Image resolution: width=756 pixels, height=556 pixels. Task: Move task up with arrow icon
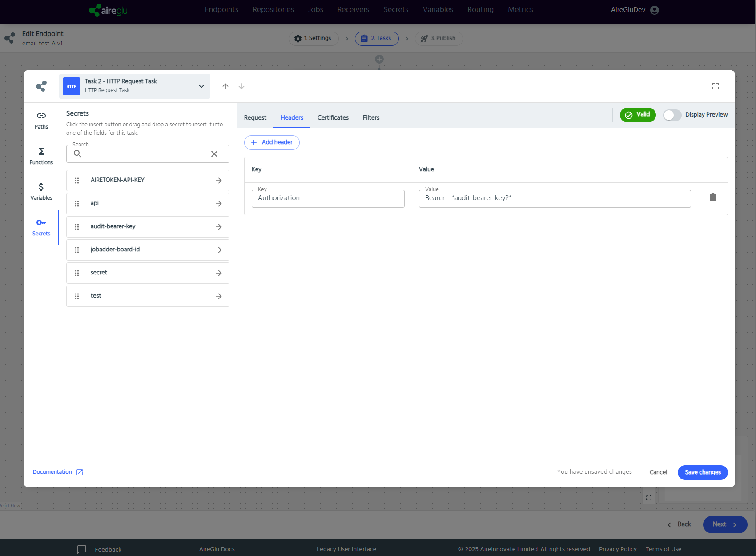point(225,86)
